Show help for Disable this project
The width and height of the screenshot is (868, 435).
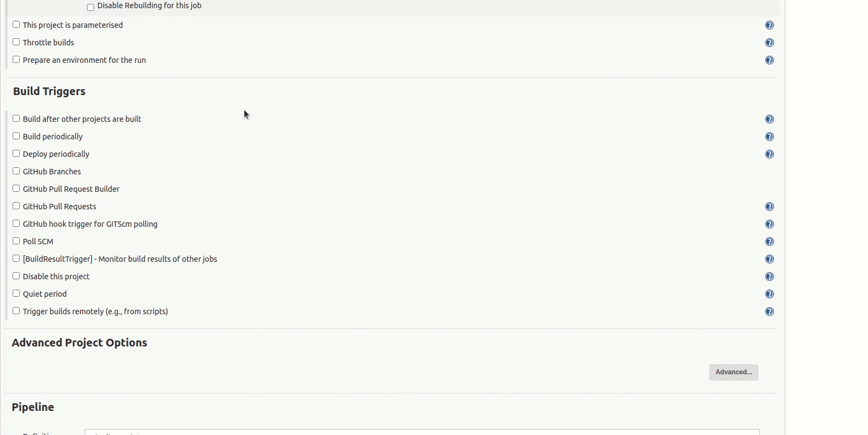tap(770, 277)
